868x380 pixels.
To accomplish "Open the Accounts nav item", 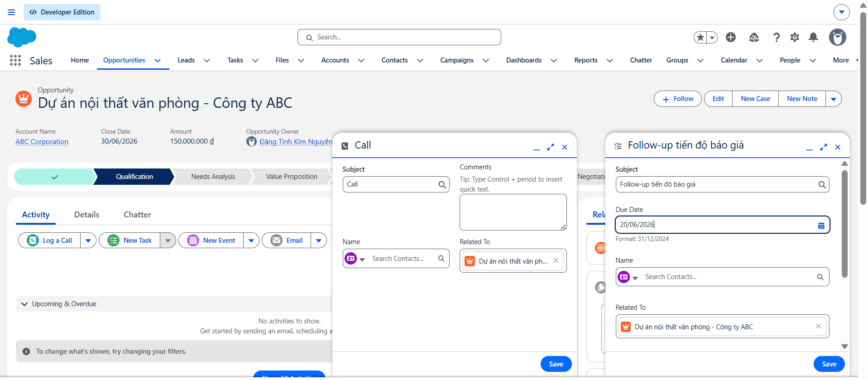I will pos(335,60).
